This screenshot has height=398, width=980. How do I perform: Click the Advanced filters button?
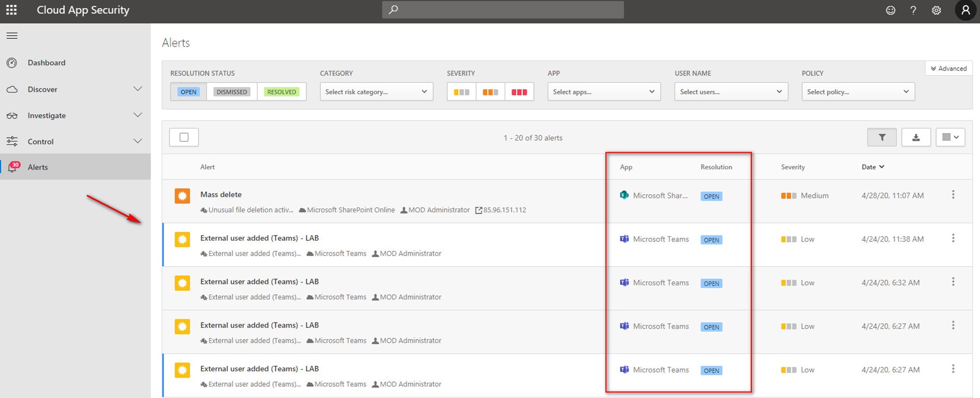[x=948, y=68]
